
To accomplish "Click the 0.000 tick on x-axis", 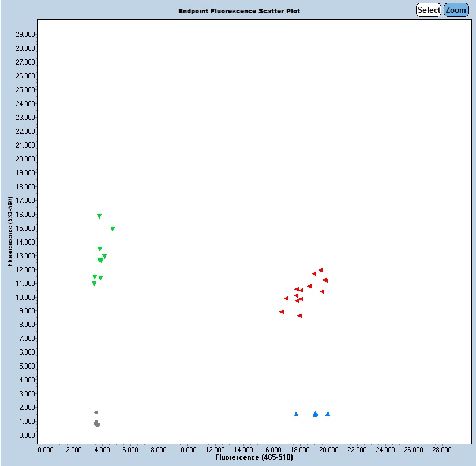I will pyautogui.click(x=45, y=449).
